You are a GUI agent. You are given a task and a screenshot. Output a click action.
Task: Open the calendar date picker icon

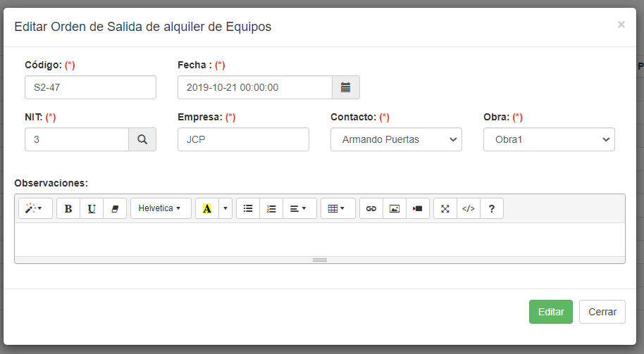point(345,87)
